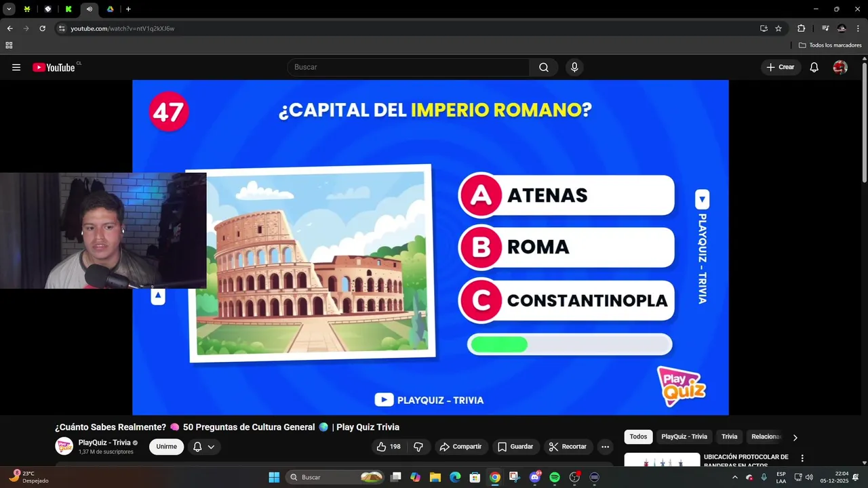The height and width of the screenshot is (488, 868).
Task: Open Discord from the taskbar
Action: tap(535, 477)
